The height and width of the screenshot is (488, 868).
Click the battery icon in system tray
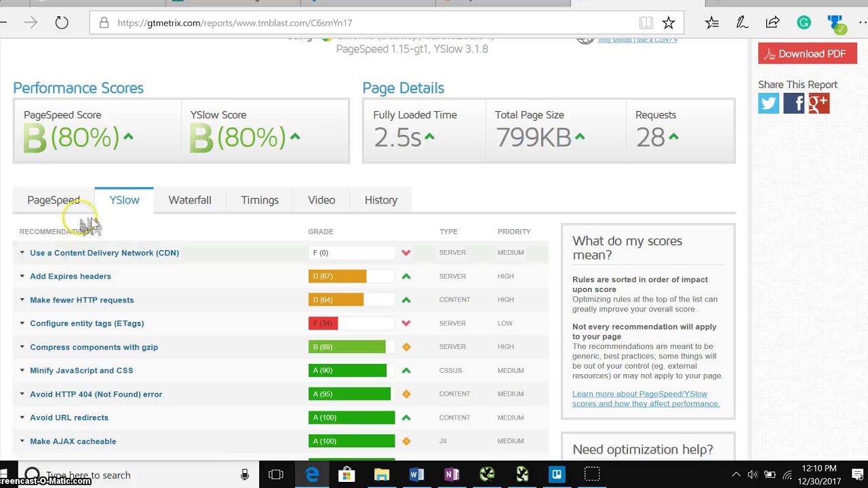click(x=770, y=474)
